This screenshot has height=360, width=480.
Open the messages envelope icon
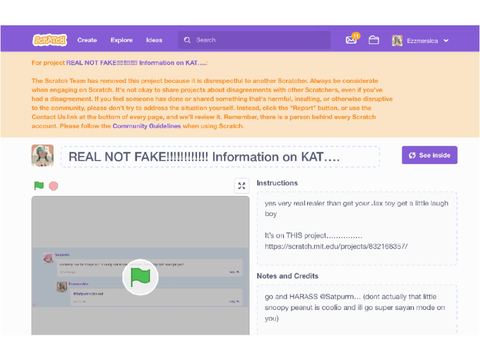(351, 40)
